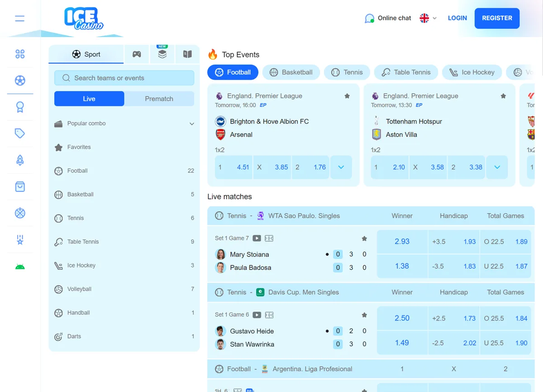Open video stream for Heide vs Wawrinka
543x392 pixels.
pyautogui.click(x=257, y=315)
